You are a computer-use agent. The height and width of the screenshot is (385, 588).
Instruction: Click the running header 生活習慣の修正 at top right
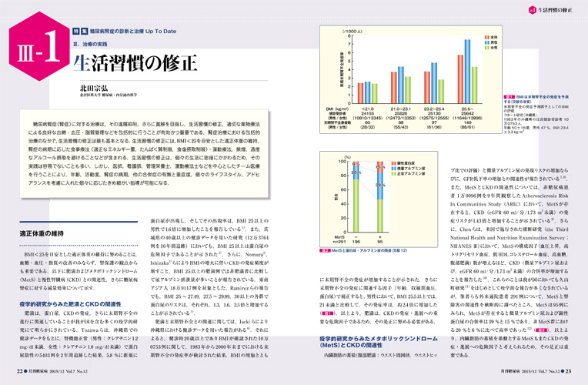(x=555, y=10)
